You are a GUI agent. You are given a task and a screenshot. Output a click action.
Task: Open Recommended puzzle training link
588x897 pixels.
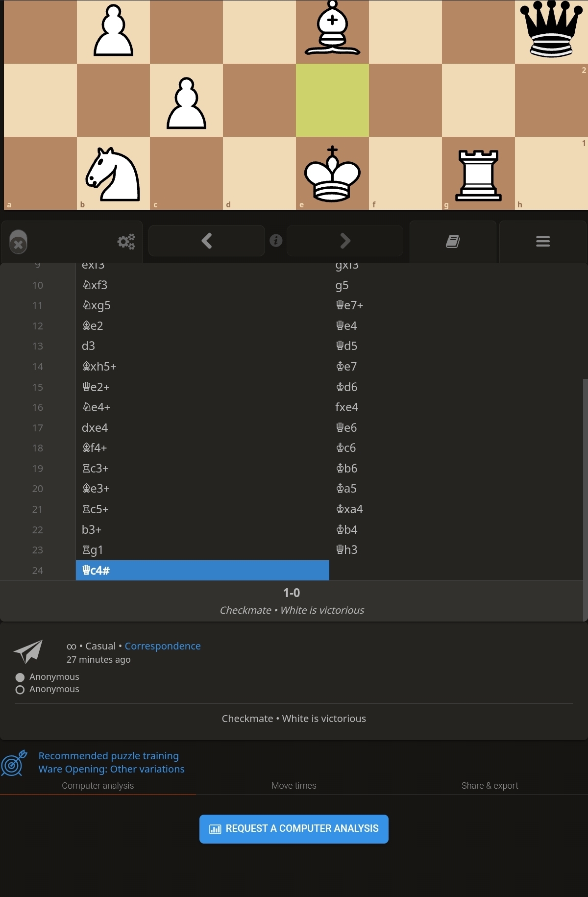click(108, 756)
